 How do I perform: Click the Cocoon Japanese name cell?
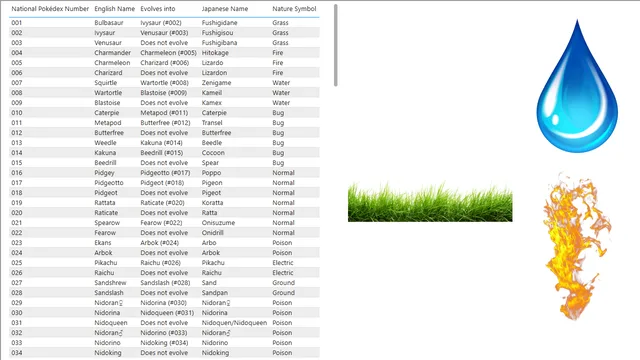pyautogui.click(x=213, y=153)
